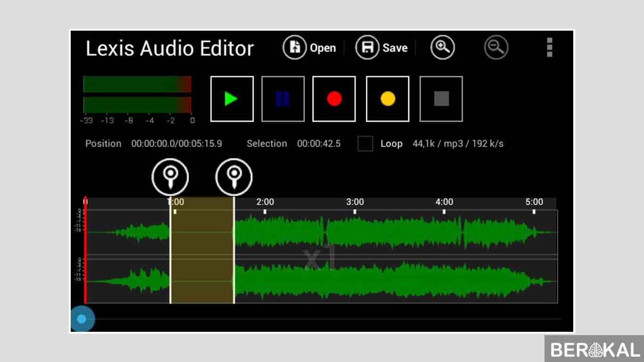The height and width of the screenshot is (362, 644).
Task: Click the upper channel waveform
Action: [321, 232]
